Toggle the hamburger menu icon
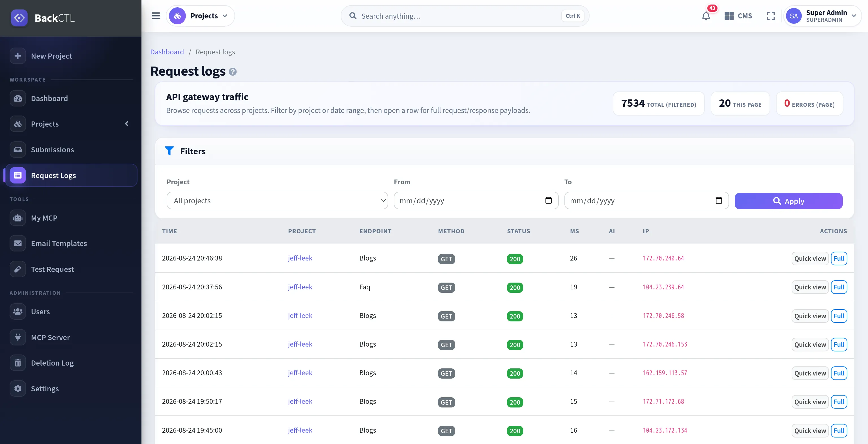The image size is (868, 444). [156, 16]
